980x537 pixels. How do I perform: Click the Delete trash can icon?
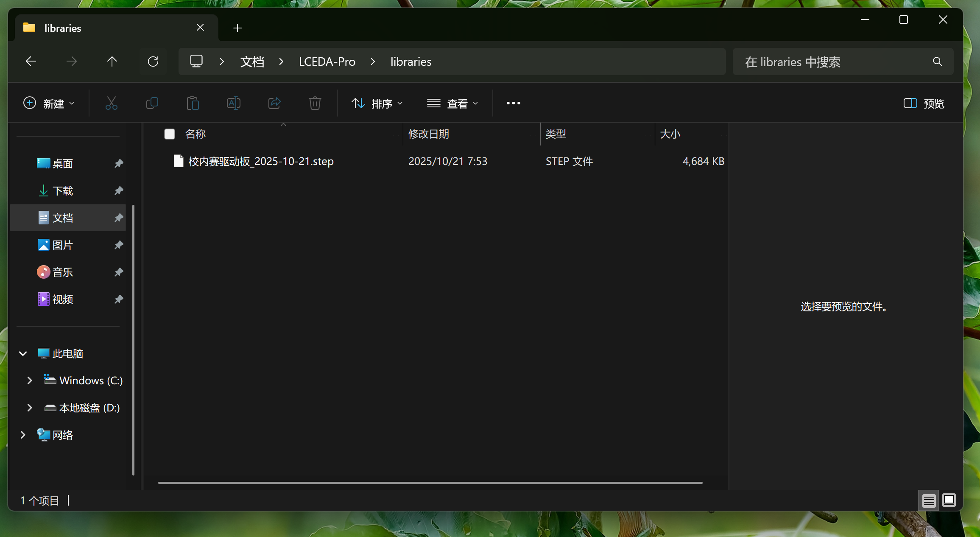315,103
